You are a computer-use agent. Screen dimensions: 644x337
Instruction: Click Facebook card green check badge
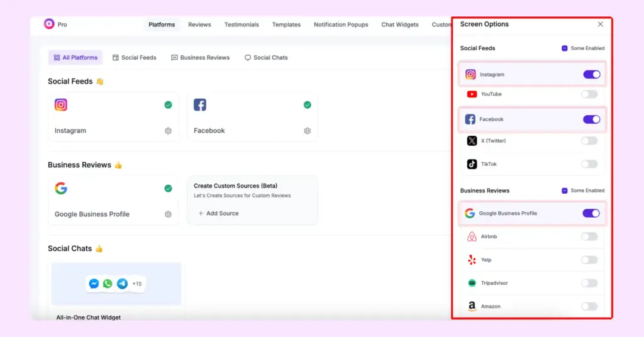307,104
